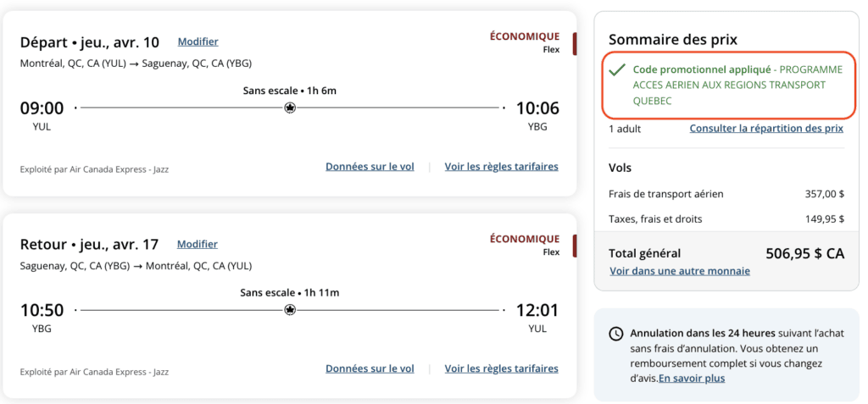View fare rules for the return flight

pyautogui.click(x=501, y=368)
